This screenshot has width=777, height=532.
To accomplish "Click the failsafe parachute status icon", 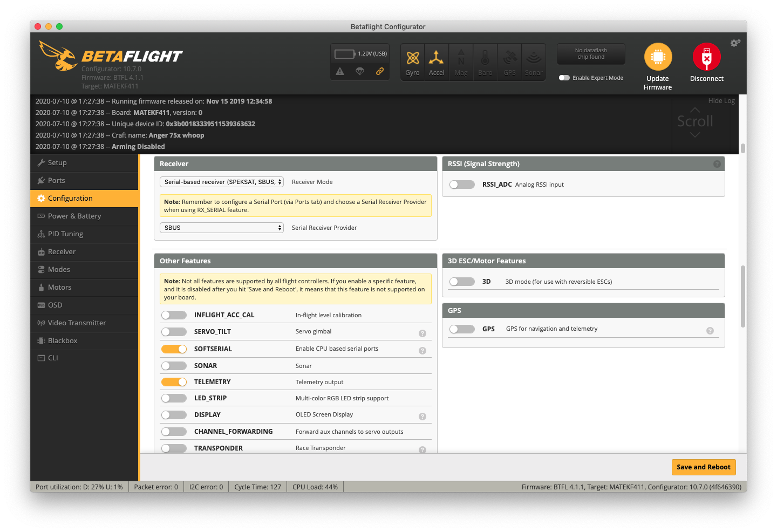I will pos(360,71).
